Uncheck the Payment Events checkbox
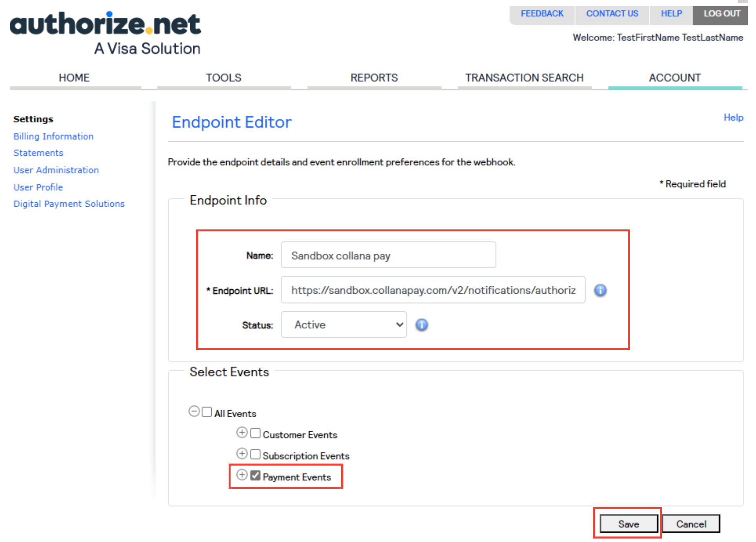The height and width of the screenshot is (542, 756). coord(255,475)
